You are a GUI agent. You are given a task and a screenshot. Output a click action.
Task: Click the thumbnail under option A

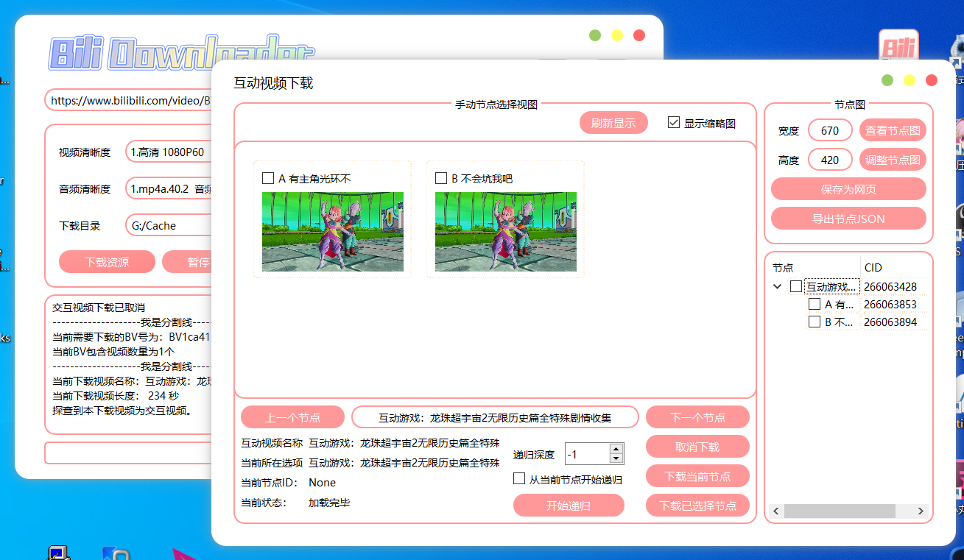coord(333,231)
